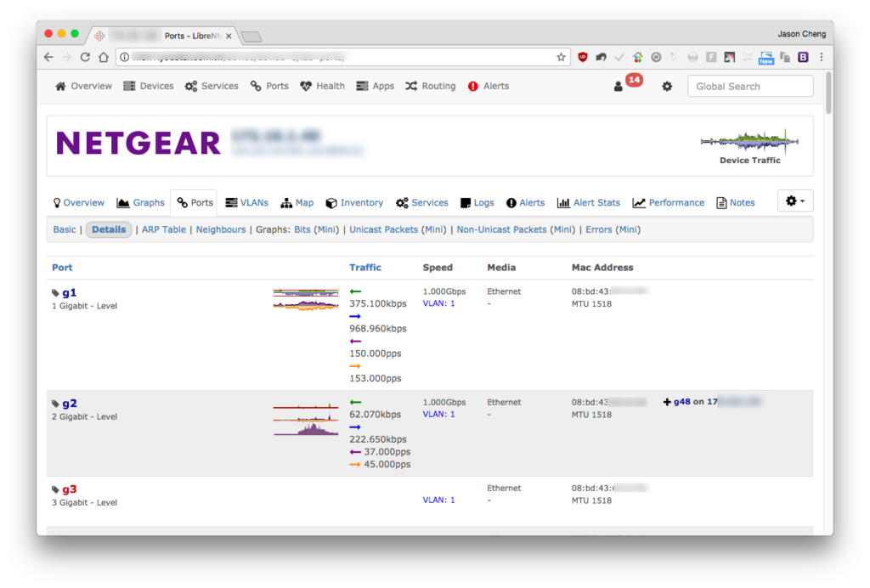Bookmark this page with the star icon
The image size is (870, 588).
point(561,57)
